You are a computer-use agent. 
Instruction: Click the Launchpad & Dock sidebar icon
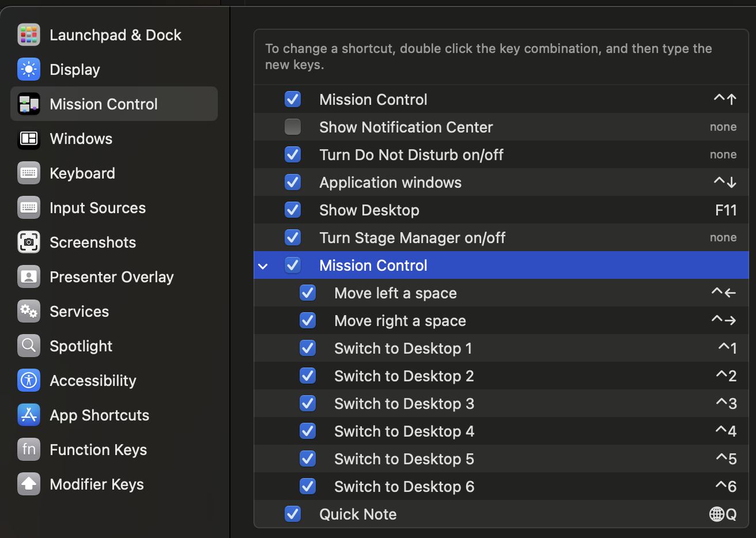(x=29, y=35)
